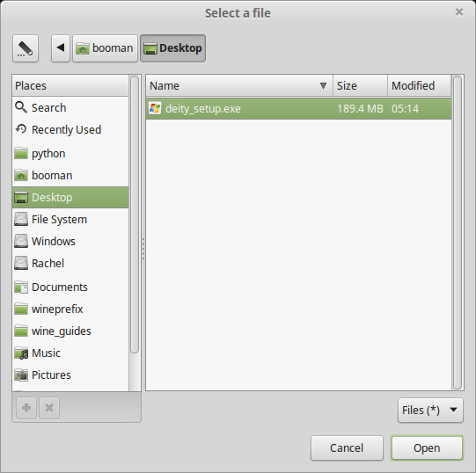Click the Open button

427,448
